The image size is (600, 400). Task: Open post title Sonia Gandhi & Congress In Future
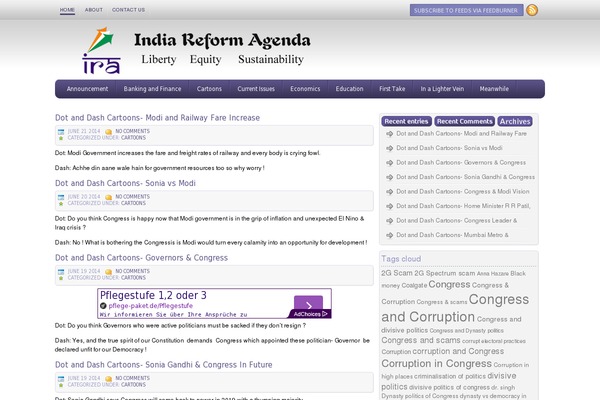point(163,365)
